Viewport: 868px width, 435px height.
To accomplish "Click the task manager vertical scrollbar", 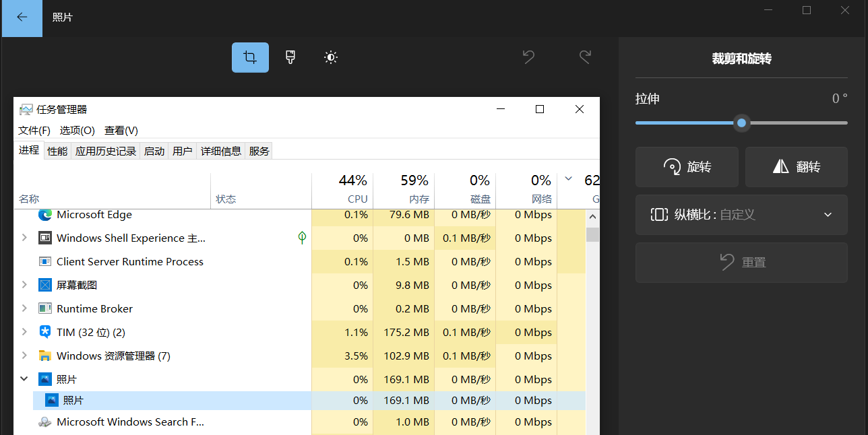I will click(592, 303).
